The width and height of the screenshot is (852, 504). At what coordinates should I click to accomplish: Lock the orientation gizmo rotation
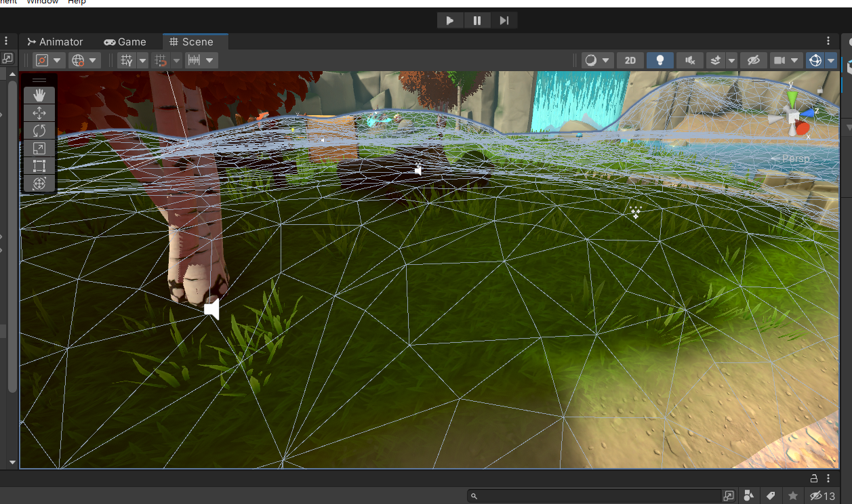[x=819, y=90]
